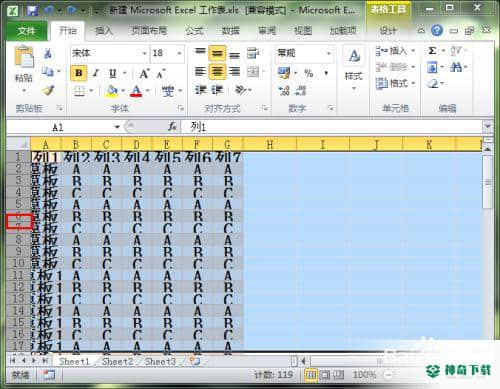500x389 pixels.
Task: Open the Sheet2 worksheet tab
Action: point(117,361)
